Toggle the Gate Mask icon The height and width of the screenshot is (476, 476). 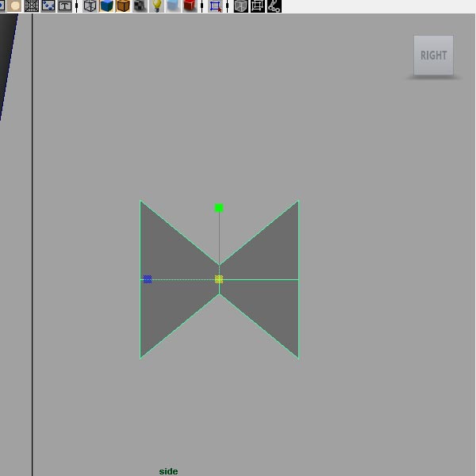(14, 6)
